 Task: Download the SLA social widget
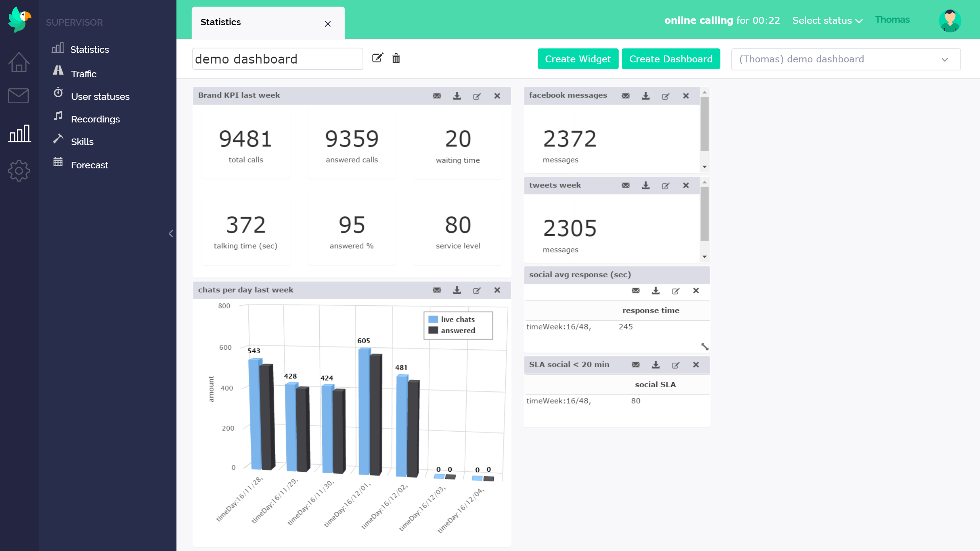655,365
